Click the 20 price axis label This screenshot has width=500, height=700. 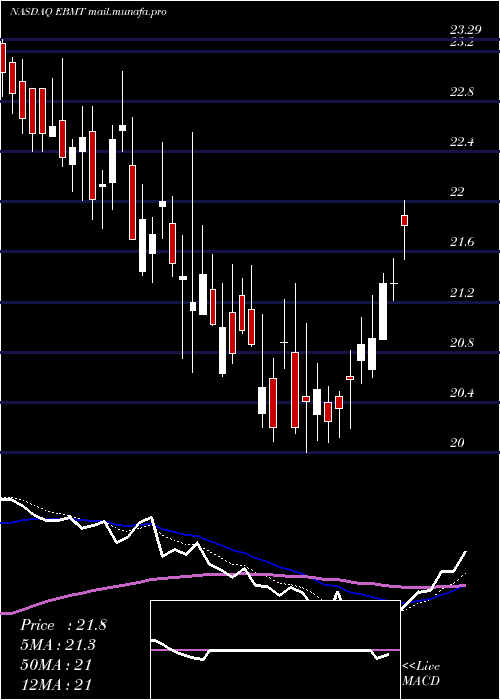pos(458,442)
